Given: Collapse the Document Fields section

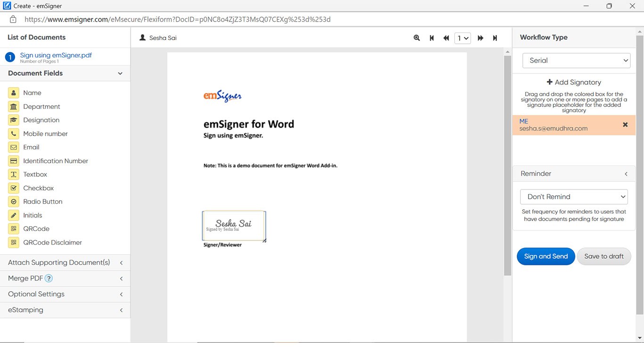Looking at the screenshot, I should (120, 74).
